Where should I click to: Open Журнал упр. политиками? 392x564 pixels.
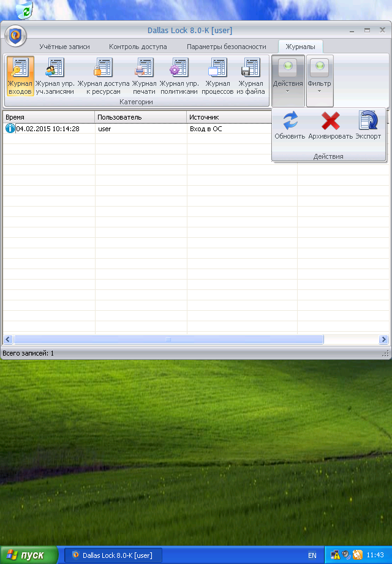[179, 76]
